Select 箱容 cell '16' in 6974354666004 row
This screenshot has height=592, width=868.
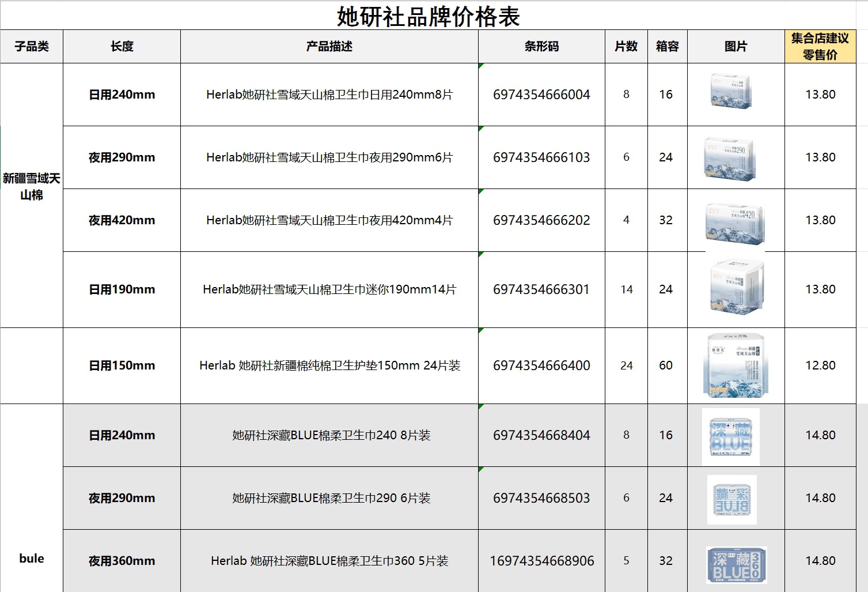(x=668, y=95)
